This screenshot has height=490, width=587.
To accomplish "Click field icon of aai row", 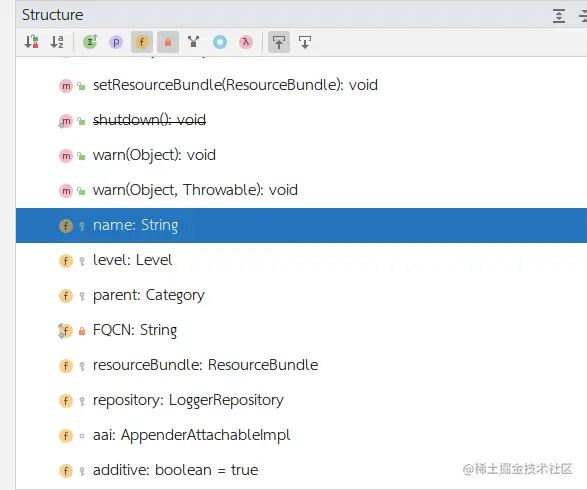I will (x=66, y=436).
